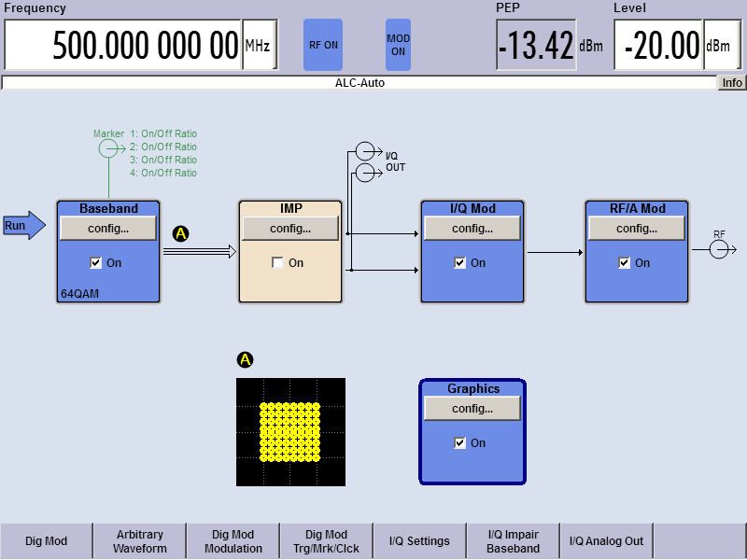Toggle the MOD ON button
This screenshot has width=747, height=560.
tap(398, 45)
